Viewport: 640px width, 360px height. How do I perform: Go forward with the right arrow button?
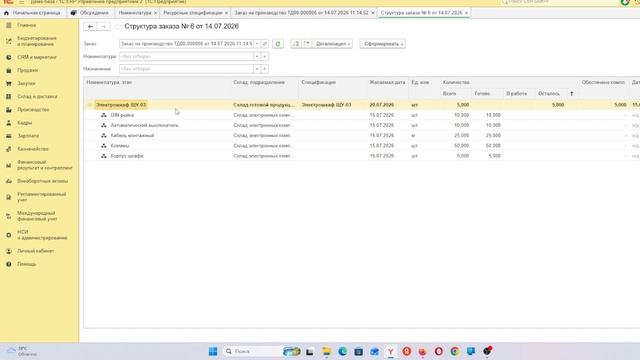[x=103, y=27]
